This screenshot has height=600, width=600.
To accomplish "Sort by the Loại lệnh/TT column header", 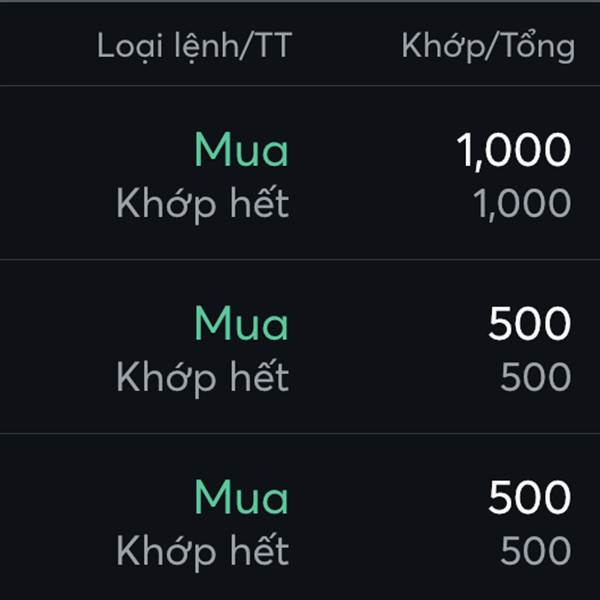I will point(195,47).
